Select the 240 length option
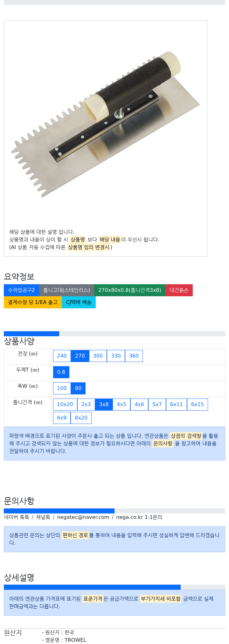The width and height of the screenshot is (229, 644). [x=62, y=356]
